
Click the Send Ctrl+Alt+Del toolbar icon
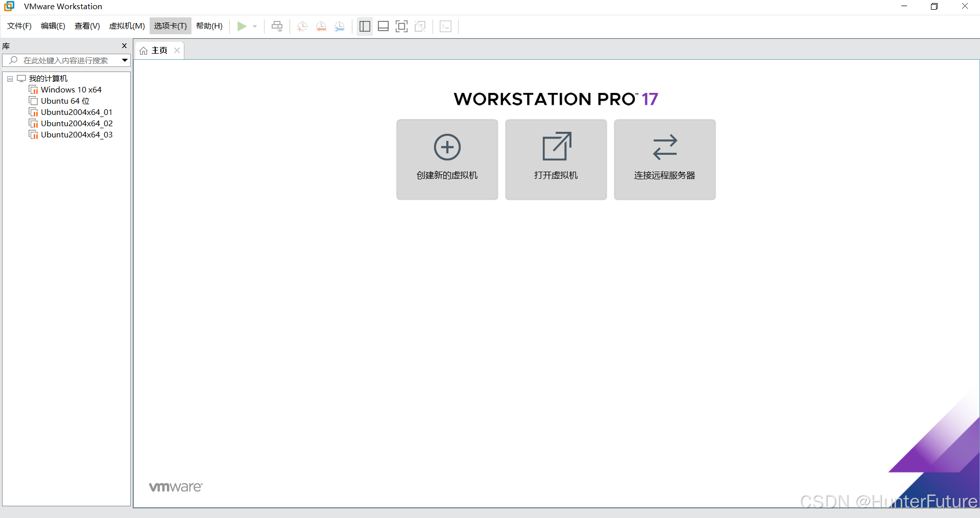pos(277,26)
